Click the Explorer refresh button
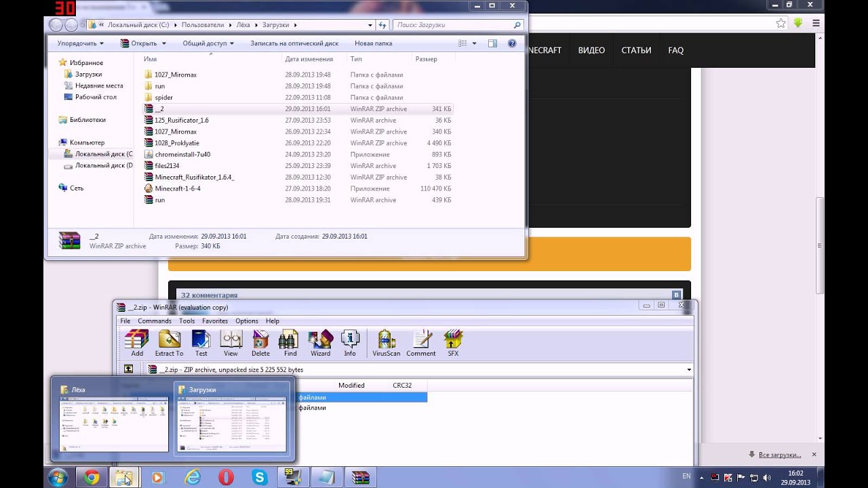 (x=382, y=25)
